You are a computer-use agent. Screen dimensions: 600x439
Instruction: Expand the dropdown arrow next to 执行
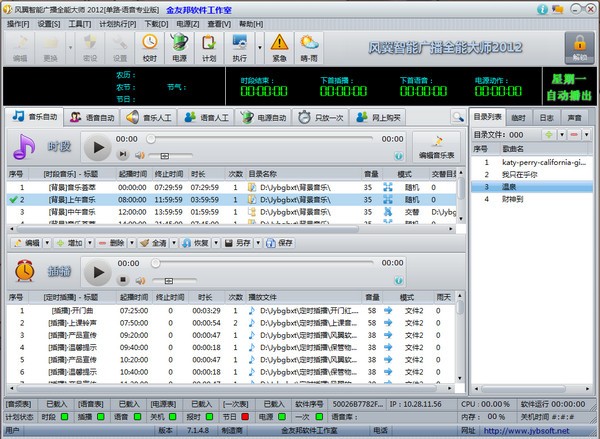point(259,48)
